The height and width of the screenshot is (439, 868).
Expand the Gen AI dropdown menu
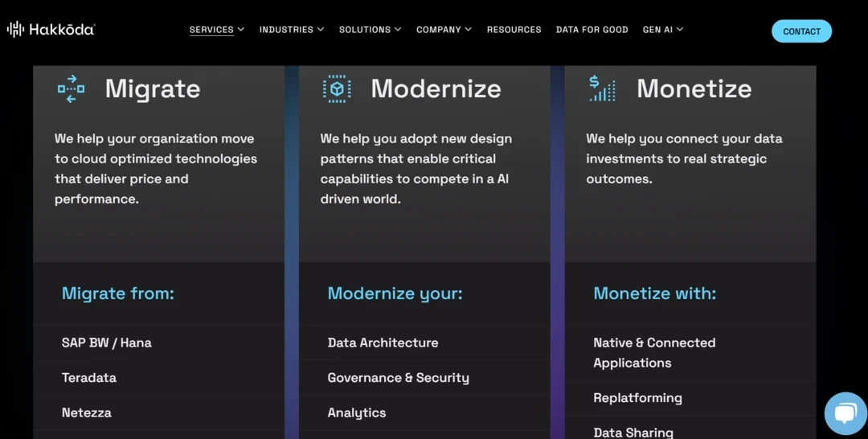(662, 30)
